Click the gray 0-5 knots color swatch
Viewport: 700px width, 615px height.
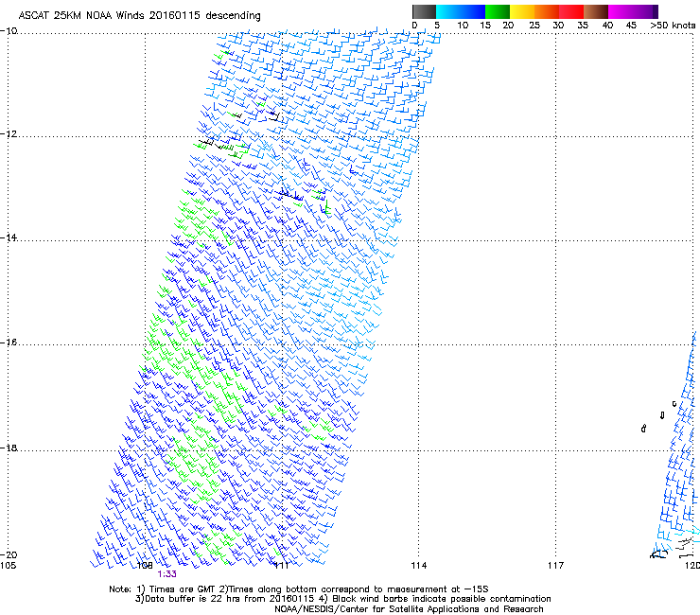(424, 11)
